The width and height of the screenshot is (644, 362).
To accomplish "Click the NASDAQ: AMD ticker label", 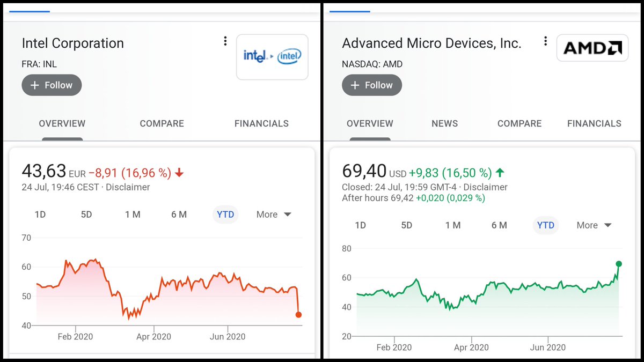I will [x=372, y=64].
